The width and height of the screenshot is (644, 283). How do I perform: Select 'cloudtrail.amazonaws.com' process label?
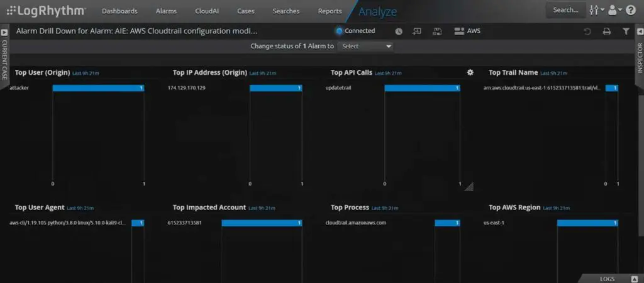[x=356, y=223]
